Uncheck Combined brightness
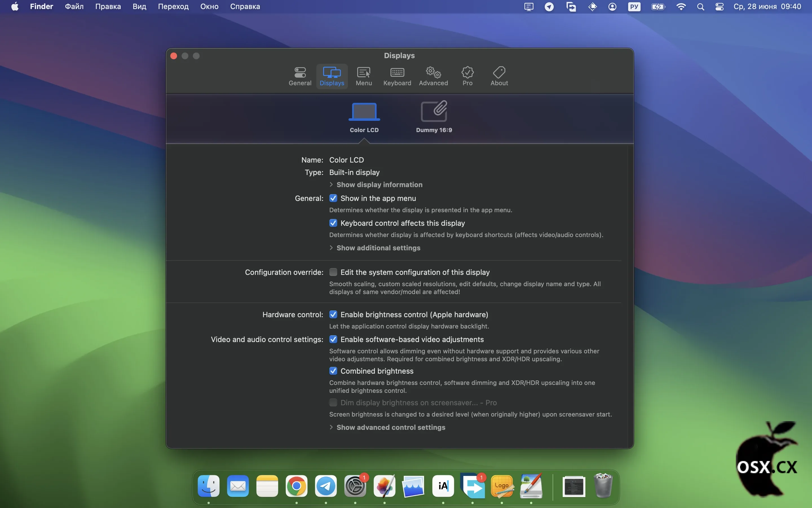 pos(333,371)
